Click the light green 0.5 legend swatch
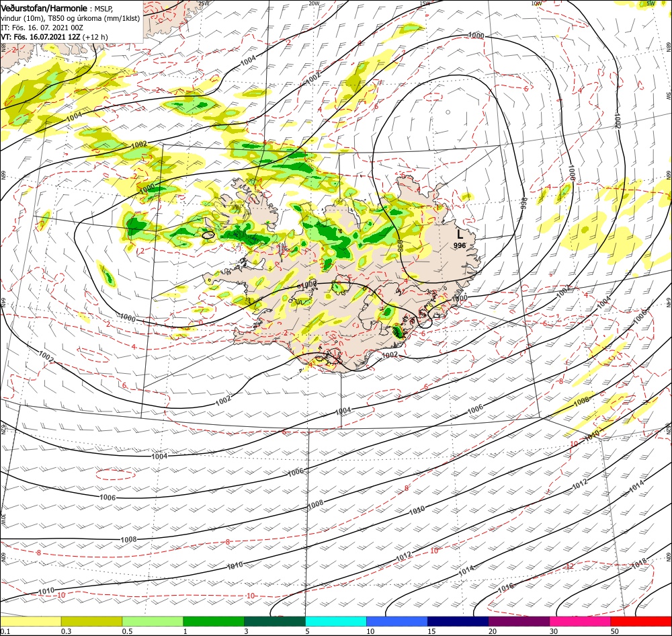The image size is (672, 636). [x=153, y=621]
